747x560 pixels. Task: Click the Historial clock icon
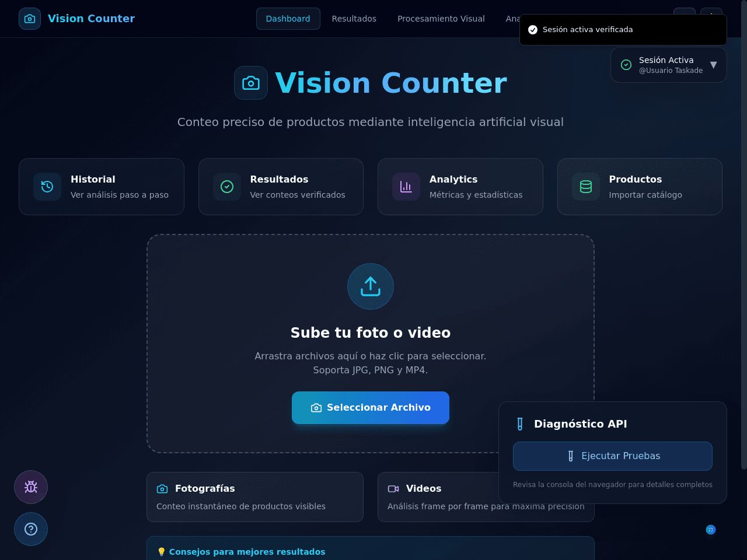47,187
